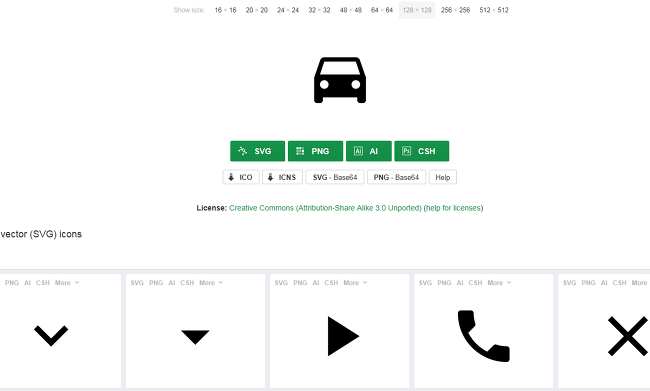Expand More on the chevron-down icon card

coord(67,283)
